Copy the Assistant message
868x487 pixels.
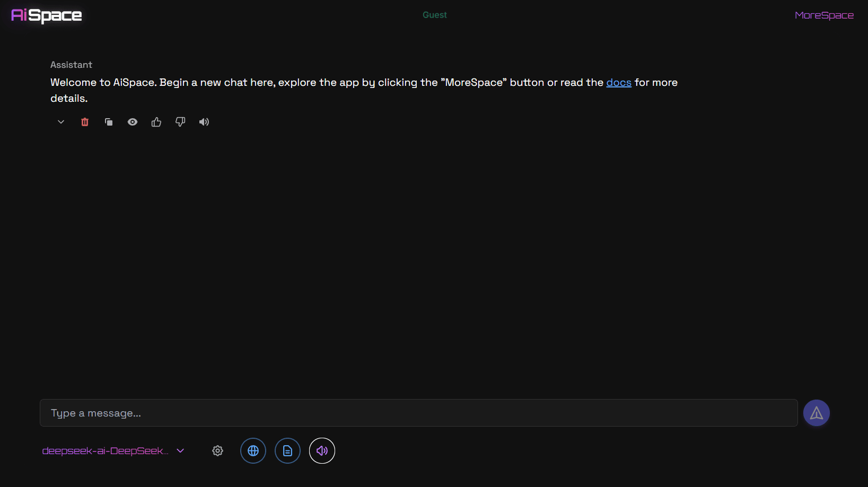point(109,122)
